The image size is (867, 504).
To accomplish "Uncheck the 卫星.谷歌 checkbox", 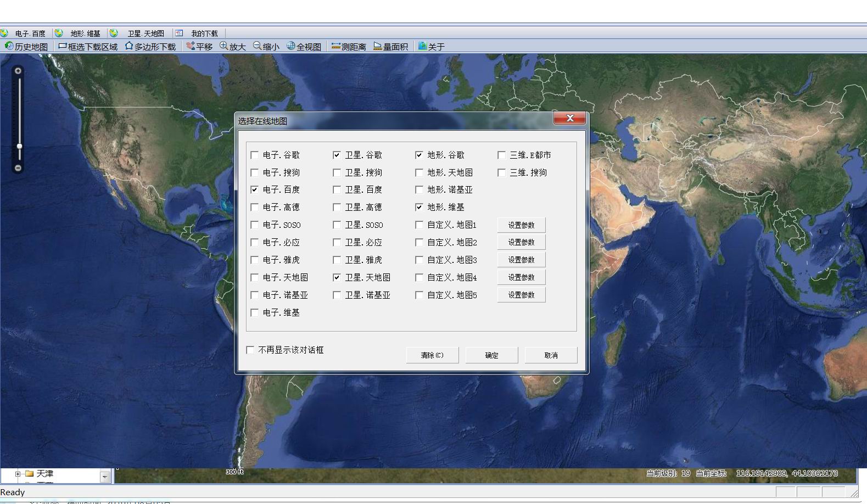I will tap(337, 155).
